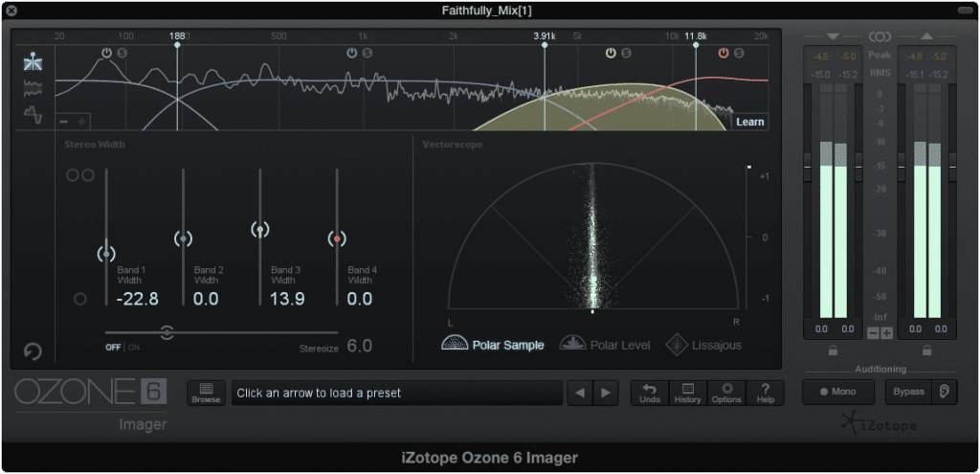Click meter plus button
Image resolution: width=980 pixels, height=474 pixels.
tap(886, 333)
